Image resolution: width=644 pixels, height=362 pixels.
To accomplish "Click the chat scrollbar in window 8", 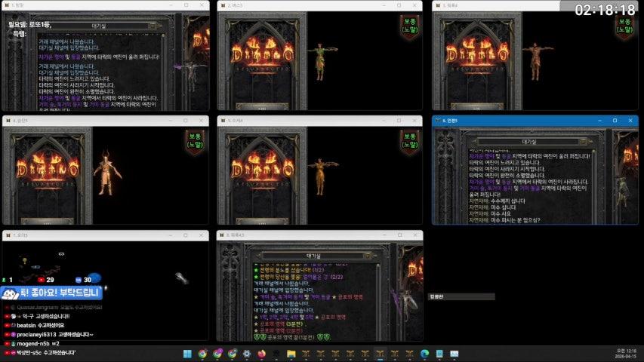I will pos(378,302).
